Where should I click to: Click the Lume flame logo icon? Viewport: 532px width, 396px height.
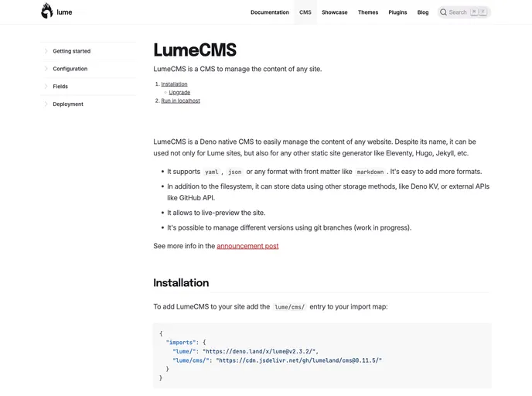click(47, 11)
